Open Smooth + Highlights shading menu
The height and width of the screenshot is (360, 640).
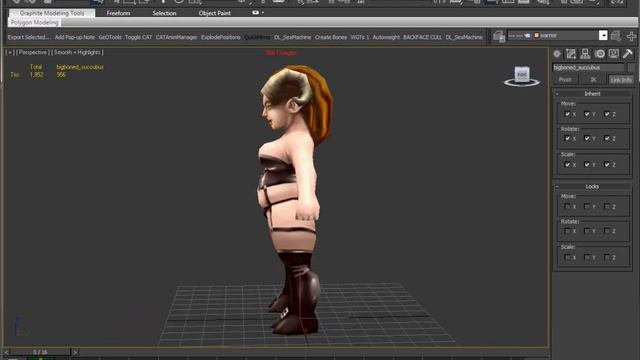coord(77,53)
